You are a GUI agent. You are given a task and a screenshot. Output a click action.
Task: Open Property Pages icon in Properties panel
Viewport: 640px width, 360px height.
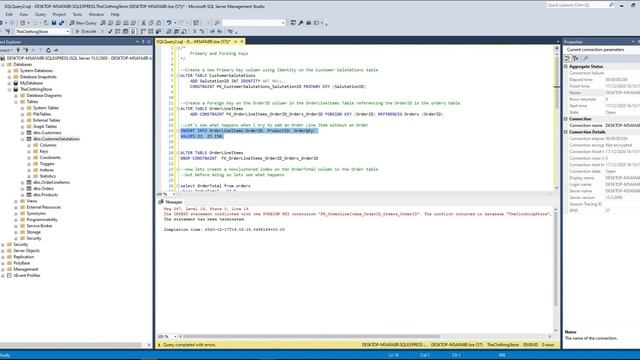586,58
